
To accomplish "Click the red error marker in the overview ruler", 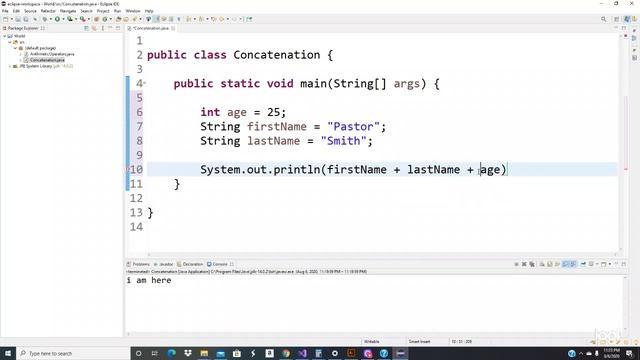I will (x=625, y=169).
